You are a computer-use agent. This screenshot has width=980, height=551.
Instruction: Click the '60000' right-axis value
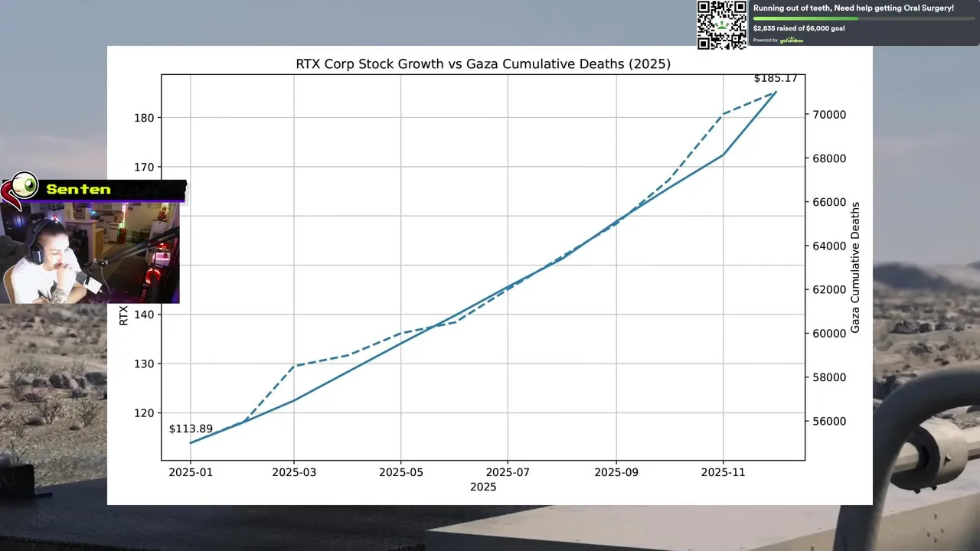pos(829,333)
